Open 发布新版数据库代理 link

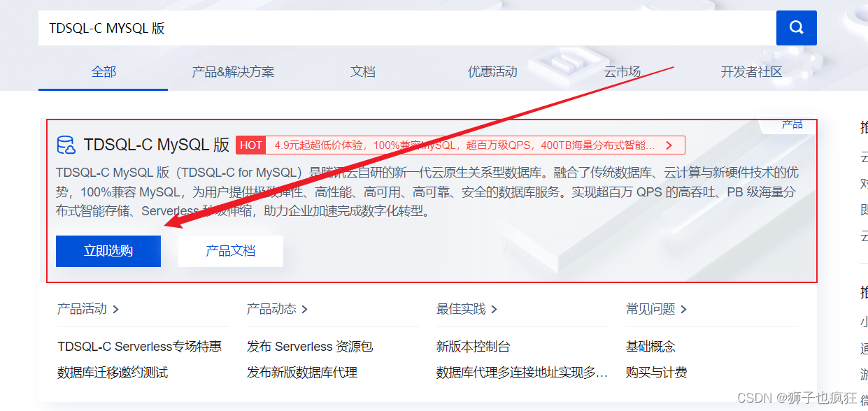(x=302, y=373)
